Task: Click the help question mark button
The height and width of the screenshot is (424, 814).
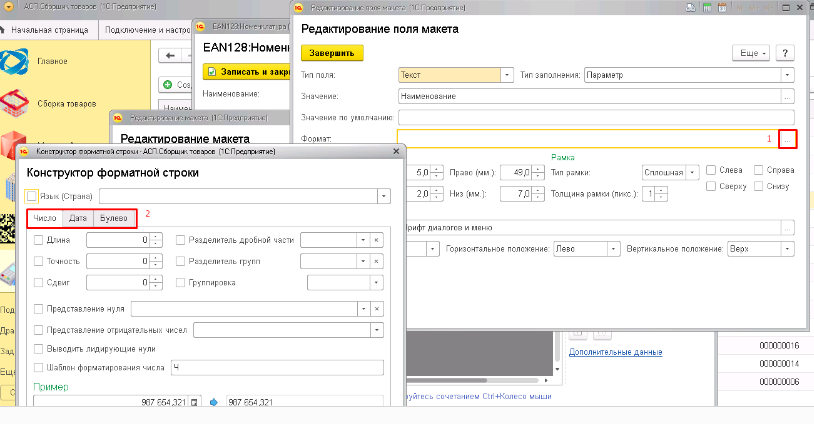Action: point(785,53)
